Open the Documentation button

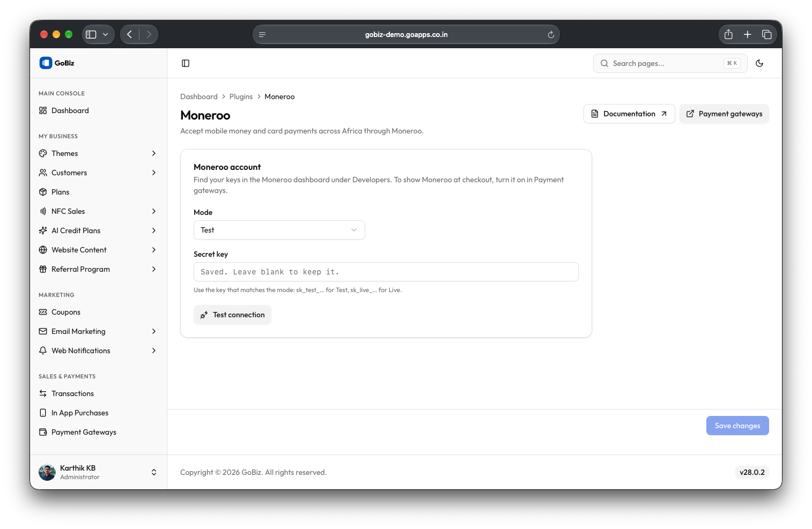coord(629,114)
